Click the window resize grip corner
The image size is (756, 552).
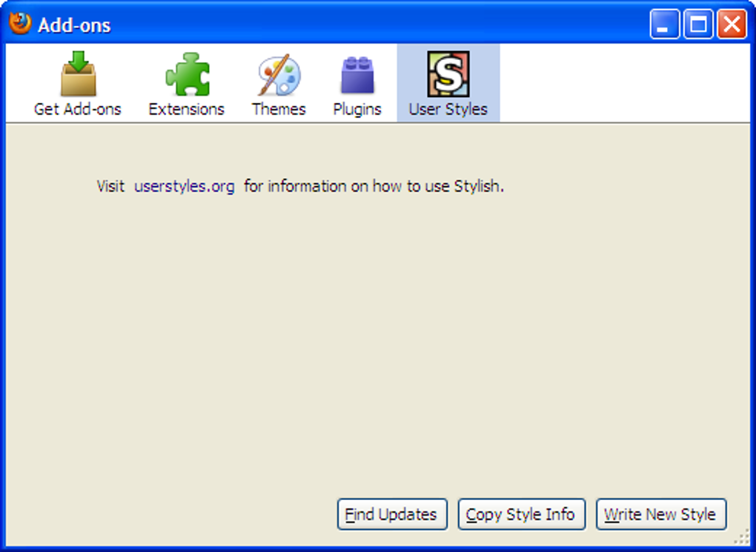click(743, 537)
